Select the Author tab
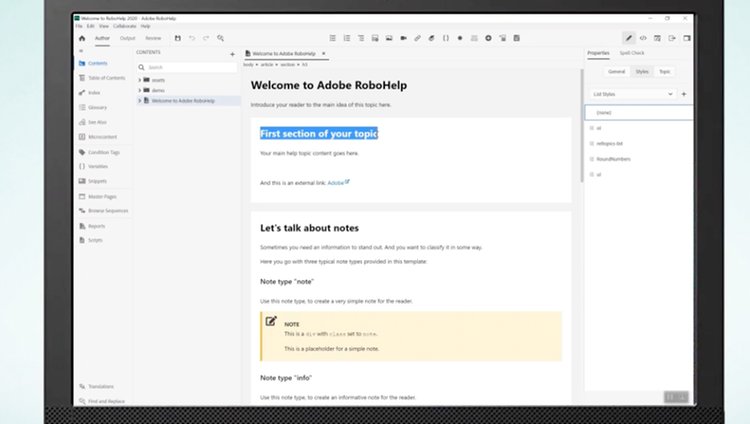 coord(102,38)
